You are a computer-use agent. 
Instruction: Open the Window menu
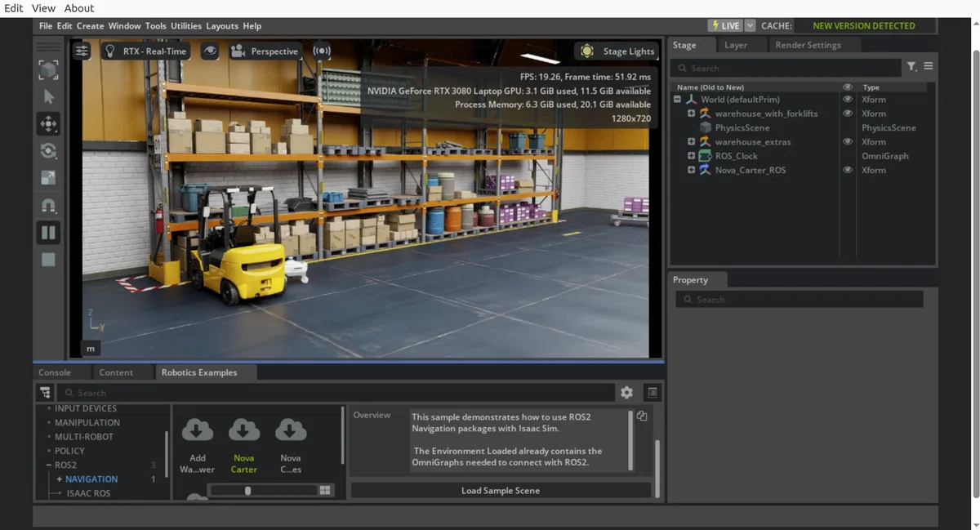(124, 25)
